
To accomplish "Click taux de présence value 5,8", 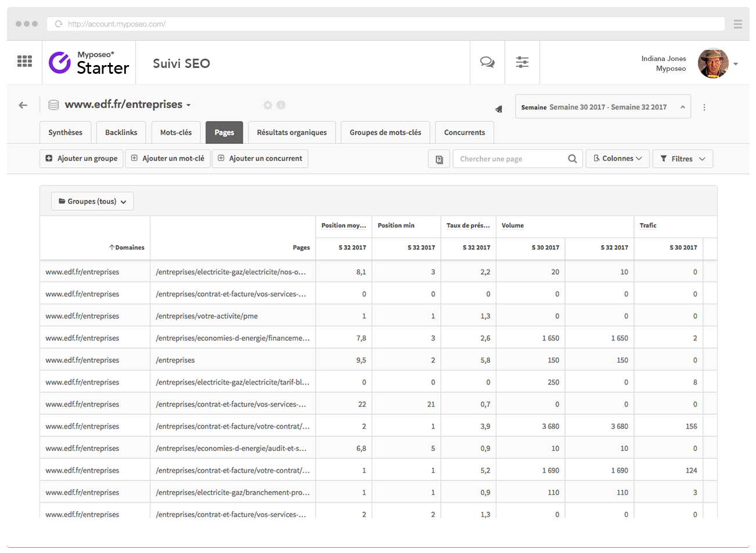I will pos(485,360).
